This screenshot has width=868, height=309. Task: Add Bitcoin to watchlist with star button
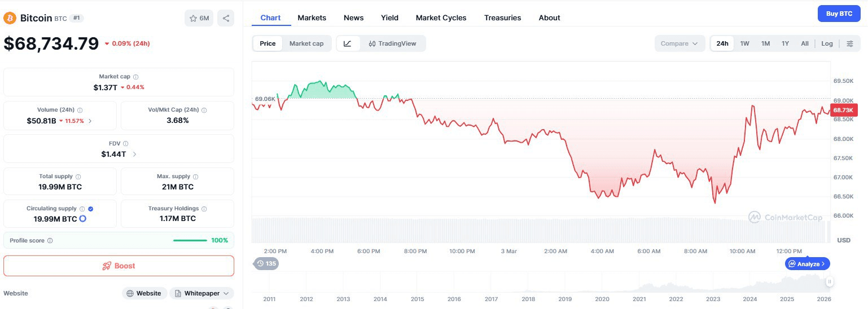(x=199, y=18)
